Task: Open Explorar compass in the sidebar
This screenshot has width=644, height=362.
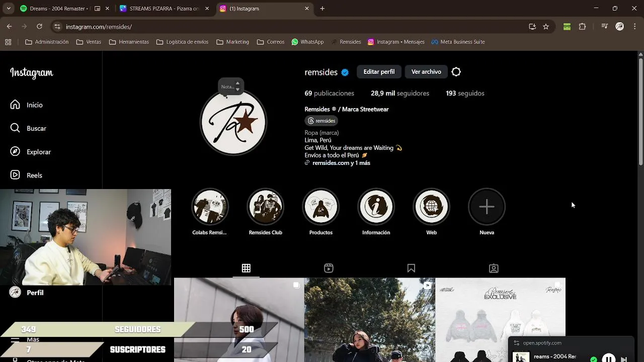Action: point(31,152)
